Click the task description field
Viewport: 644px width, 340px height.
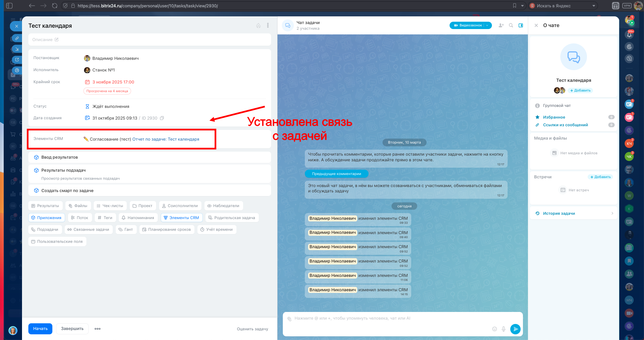point(150,40)
